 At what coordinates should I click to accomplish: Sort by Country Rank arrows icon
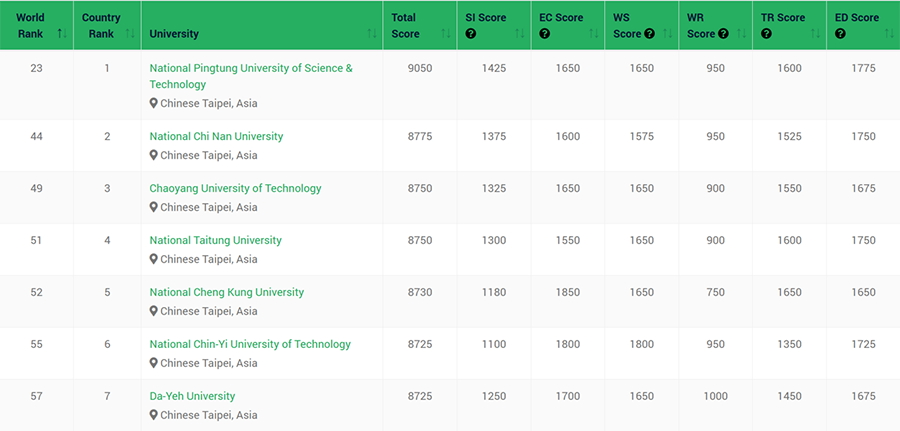[x=130, y=34]
